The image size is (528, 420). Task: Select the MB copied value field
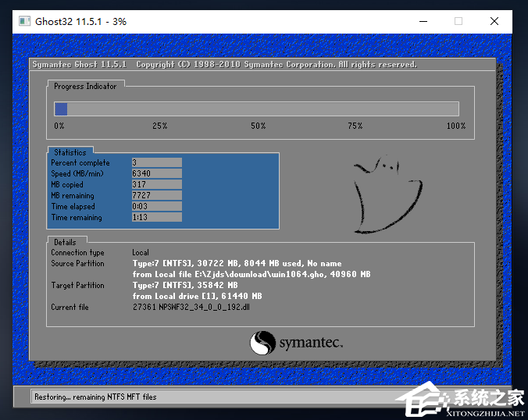[156, 185]
